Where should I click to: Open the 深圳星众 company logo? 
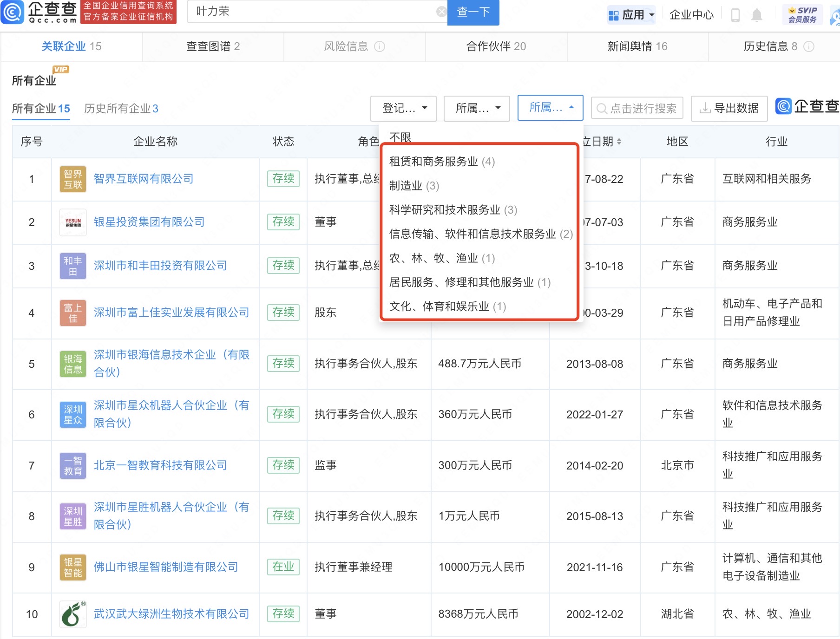(73, 415)
